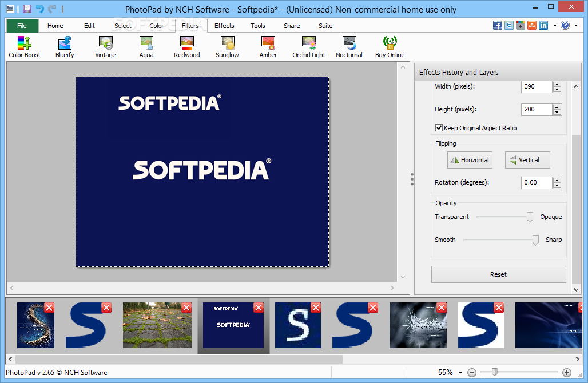Remove the frosty plant thumbnail

(442, 308)
